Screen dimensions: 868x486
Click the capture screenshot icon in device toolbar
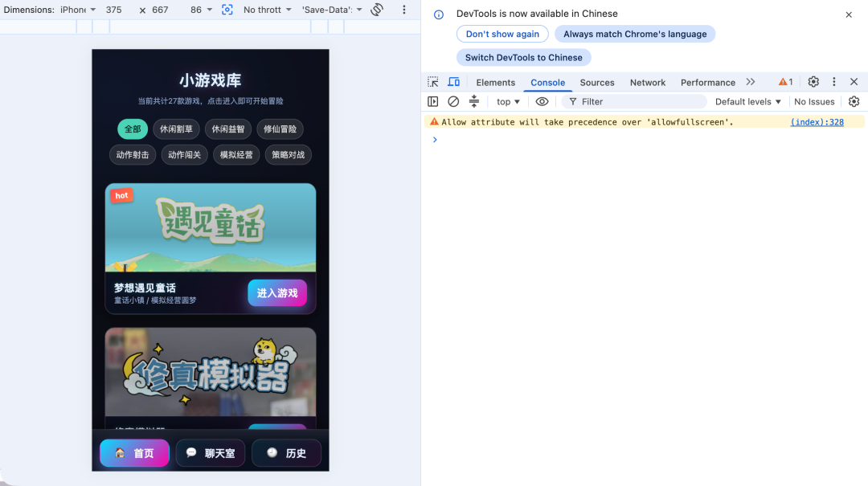point(227,10)
